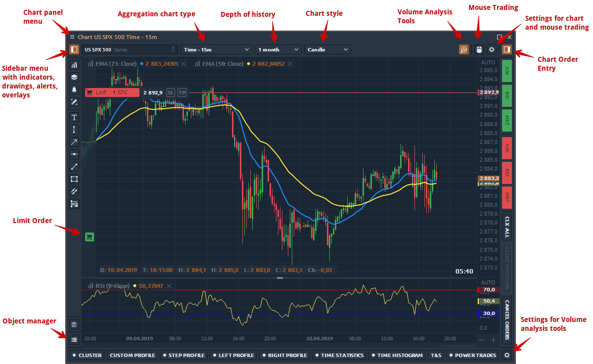
Task: Click the CLX ALL button
Action: pyautogui.click(x=506, y=227)
